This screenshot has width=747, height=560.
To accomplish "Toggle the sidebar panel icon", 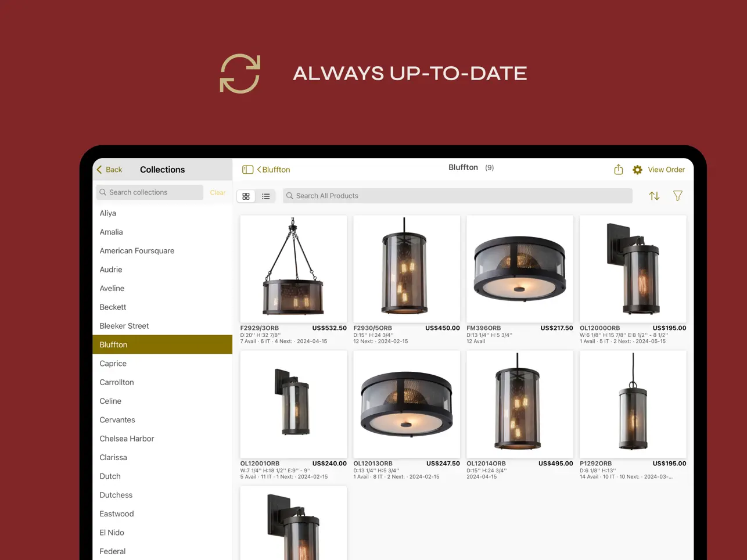I will (x=247, y=170).
